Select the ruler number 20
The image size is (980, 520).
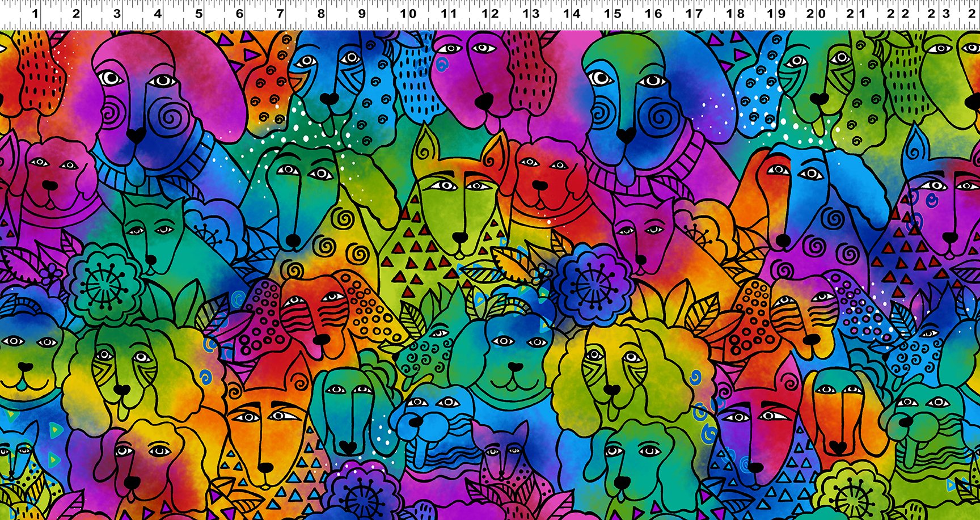click(x=816, y=14)
